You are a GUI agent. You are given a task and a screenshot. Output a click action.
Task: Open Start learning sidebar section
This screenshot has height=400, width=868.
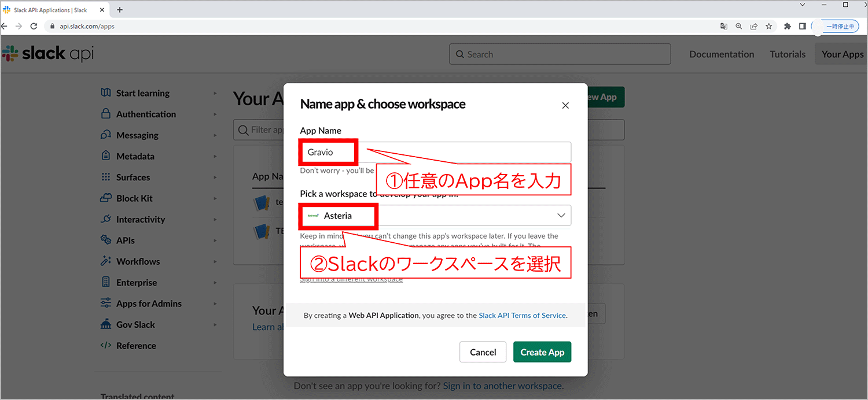[x=143, y=93]
